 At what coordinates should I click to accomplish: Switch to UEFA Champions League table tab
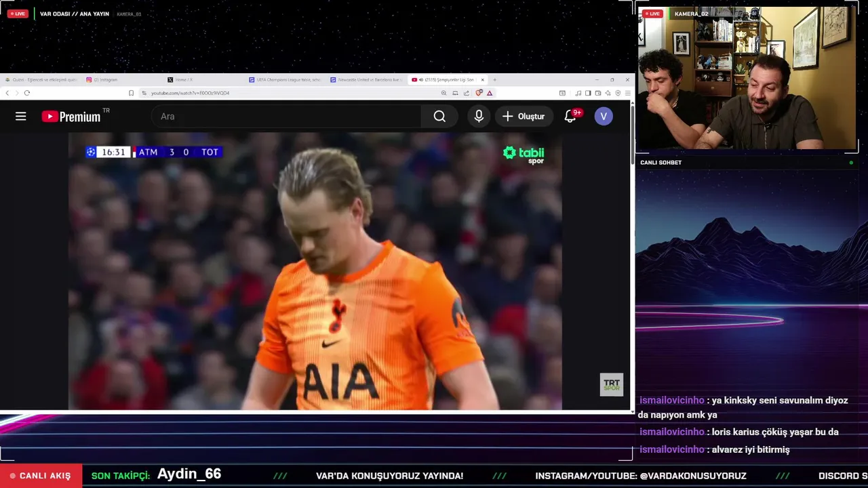pyautogui.click(x=285, y=80)
